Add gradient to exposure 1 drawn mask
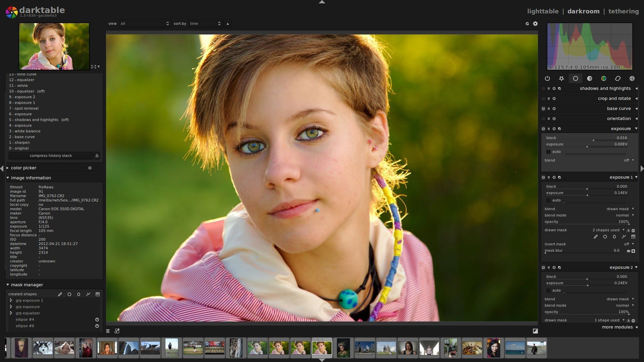Screen dimensions: 644x362 (633, 237)
